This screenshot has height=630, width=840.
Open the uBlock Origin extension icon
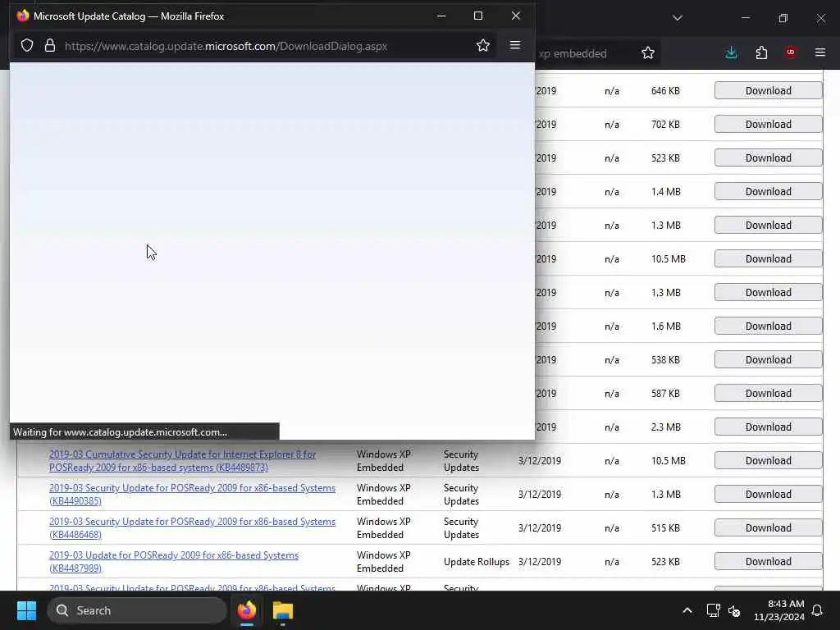(x=791, y=52)
